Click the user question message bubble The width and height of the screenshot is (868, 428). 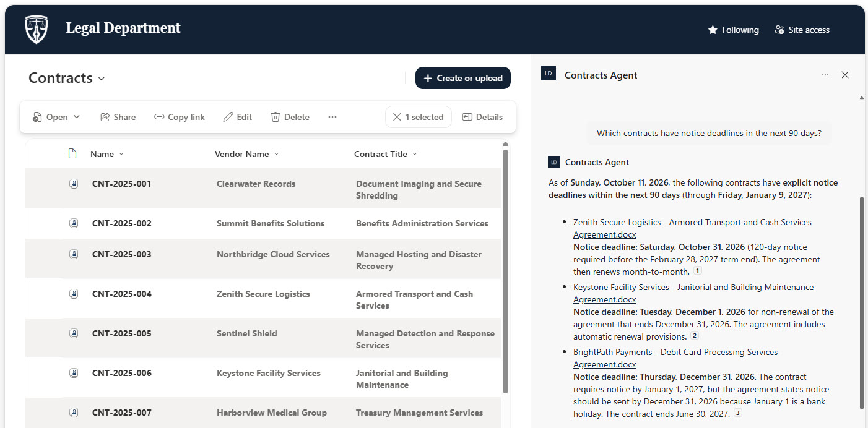click(709, 133)
